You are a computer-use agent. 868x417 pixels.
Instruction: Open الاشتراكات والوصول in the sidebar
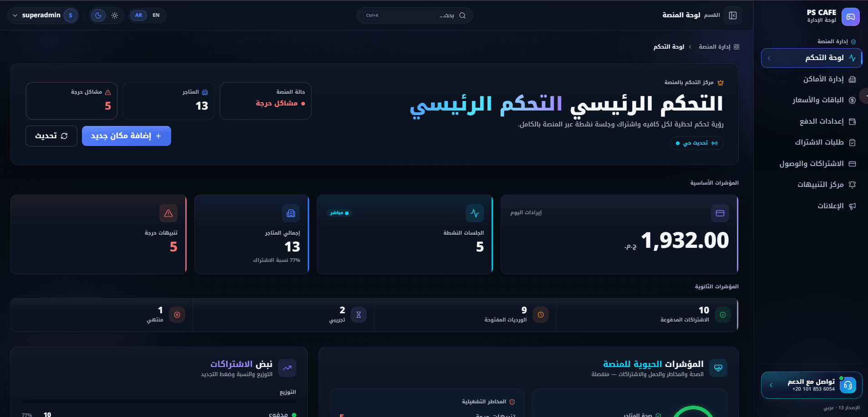(812, 164)
